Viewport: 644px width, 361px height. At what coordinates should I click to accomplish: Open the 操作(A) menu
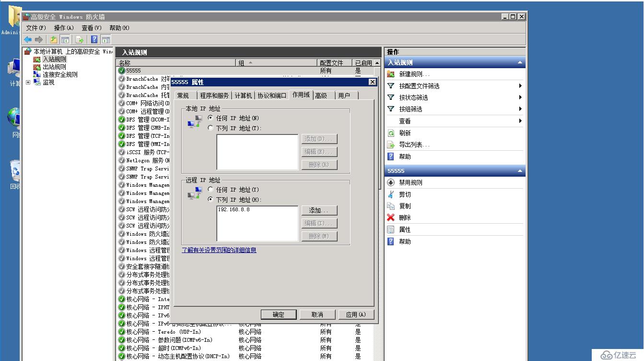coord(64,28)
